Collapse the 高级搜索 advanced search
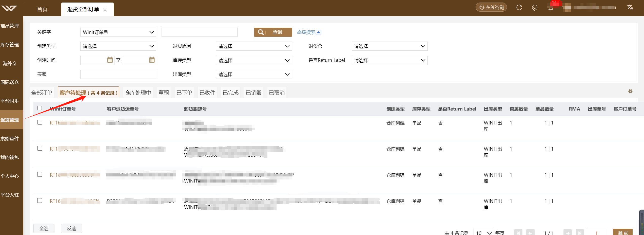Screen dimensions: 644x235 point(309,32)
